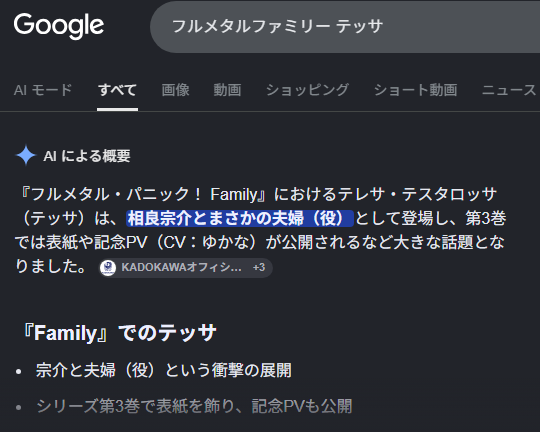Click the KADOKAWAオフィシ... source chip
Image resolution: width=540 pixels, height=432 pixels.
tap(186, 268)
